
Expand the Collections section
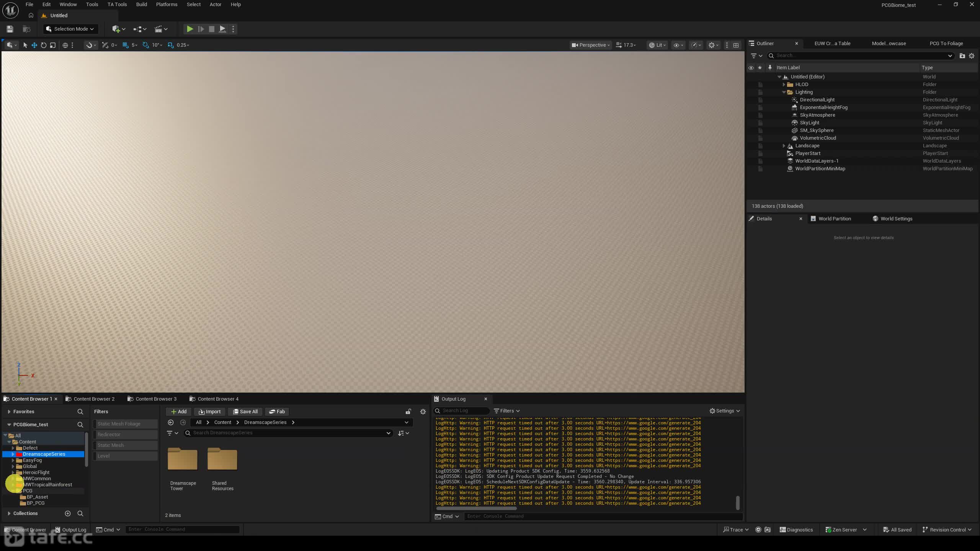pyautogui.click(x=9, y=514)
